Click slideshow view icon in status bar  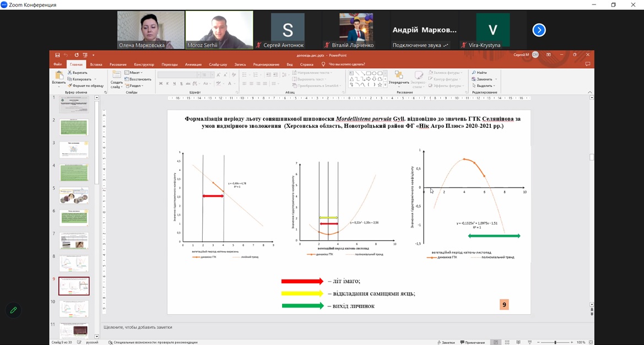(530, 342)
